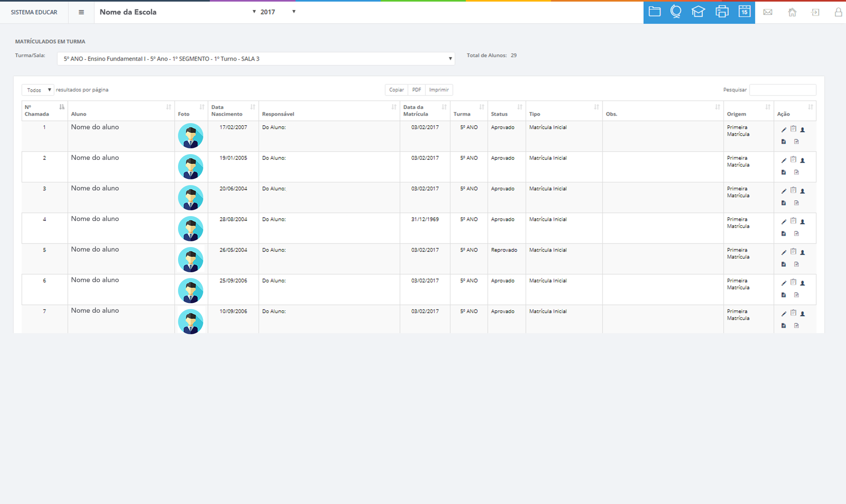Click clipboard icon for student 6
846x504 pixels.
point(793,282)
